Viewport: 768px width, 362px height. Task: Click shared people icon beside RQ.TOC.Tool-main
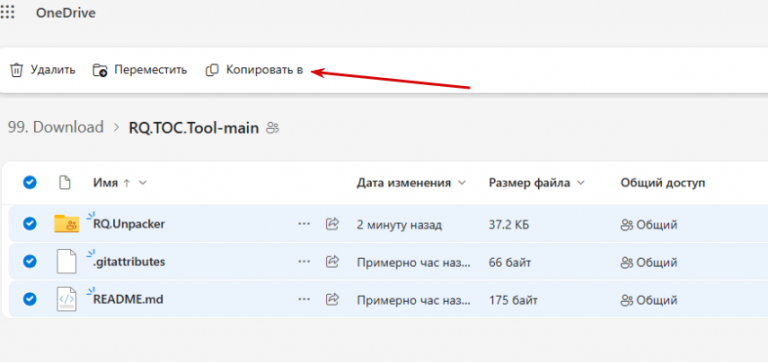272,129
